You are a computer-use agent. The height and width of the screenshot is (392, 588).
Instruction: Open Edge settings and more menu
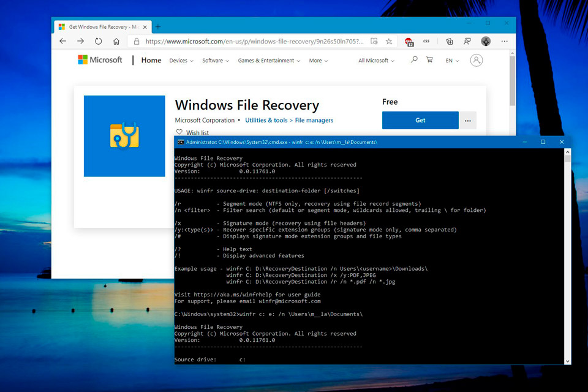(504, 41)
